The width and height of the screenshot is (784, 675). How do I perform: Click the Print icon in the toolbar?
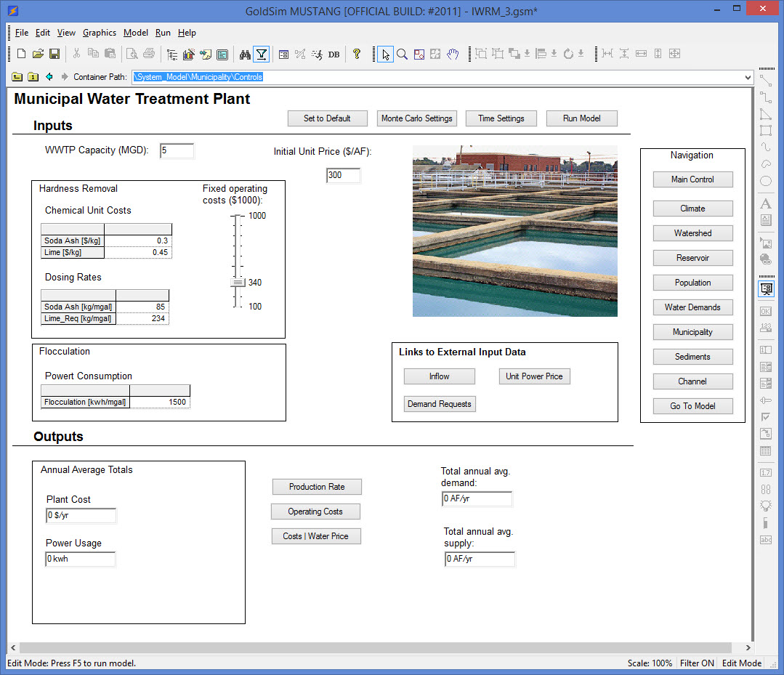147,54
